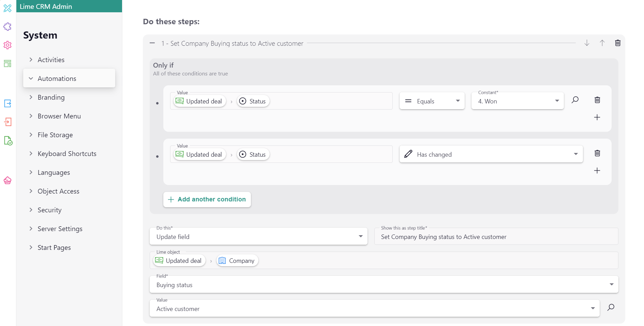
Task: Open the Has changed operator dropdown
Action: (x=491, y=154)
